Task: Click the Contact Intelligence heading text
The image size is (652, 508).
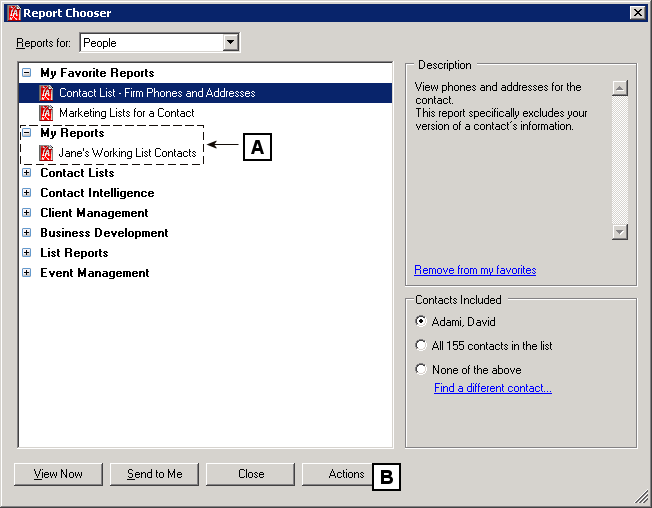Action: point(97,193)
